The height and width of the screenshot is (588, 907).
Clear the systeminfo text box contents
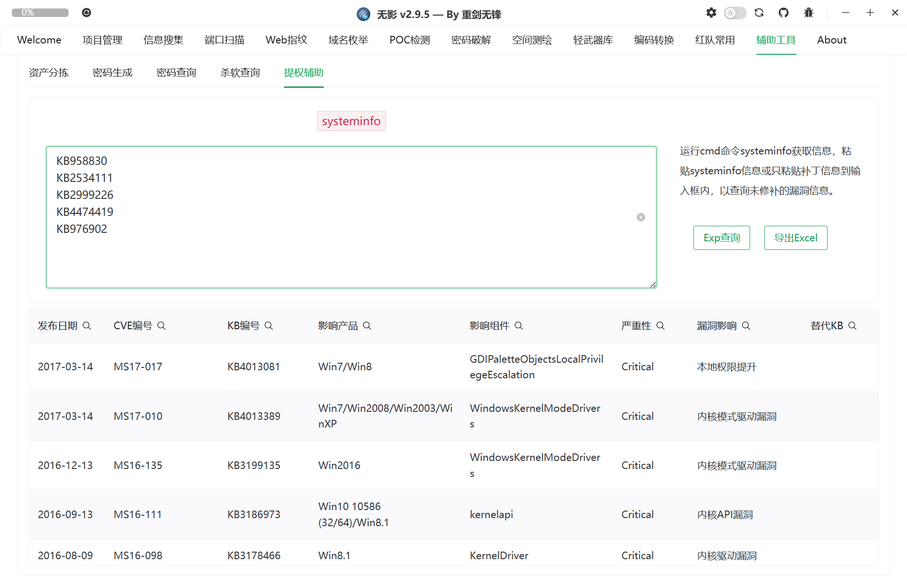640,217
